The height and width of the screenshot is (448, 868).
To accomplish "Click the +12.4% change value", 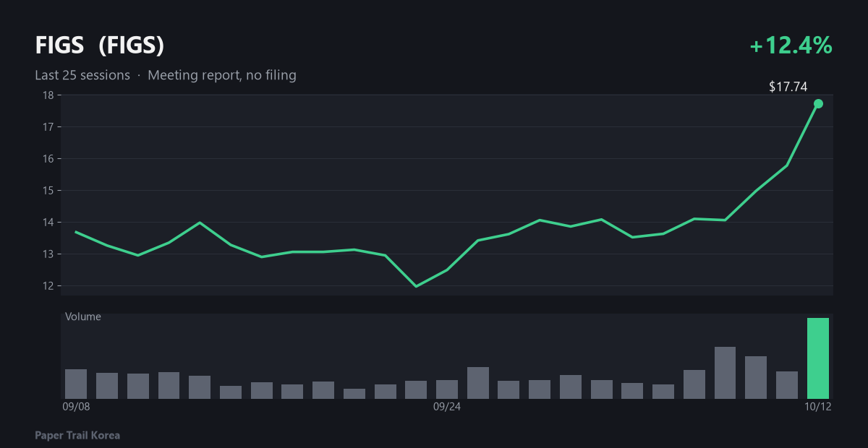I will coord(791,46).
